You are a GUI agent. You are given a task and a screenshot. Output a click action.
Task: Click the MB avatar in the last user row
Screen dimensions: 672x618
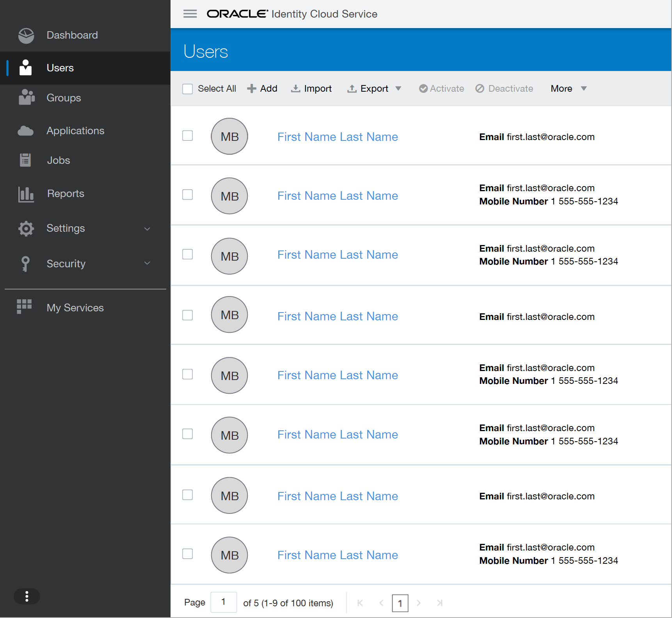(229, 555)
